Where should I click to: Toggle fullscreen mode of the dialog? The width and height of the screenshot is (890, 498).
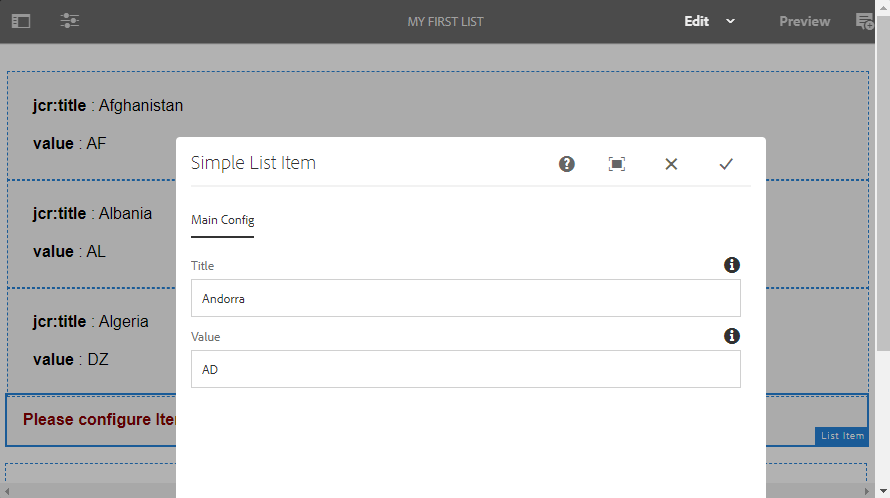(x=616, y=164)
